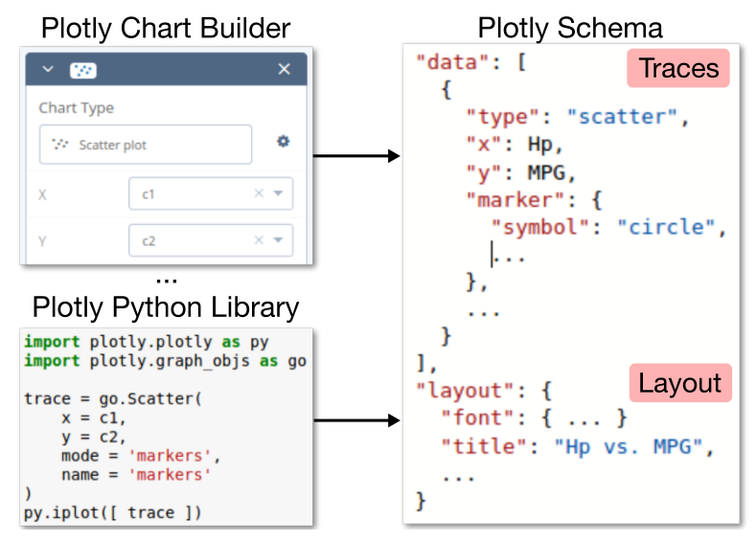The image size is (756, 542).
Task: Click the Chart Type label
Action: click(77, 108)
